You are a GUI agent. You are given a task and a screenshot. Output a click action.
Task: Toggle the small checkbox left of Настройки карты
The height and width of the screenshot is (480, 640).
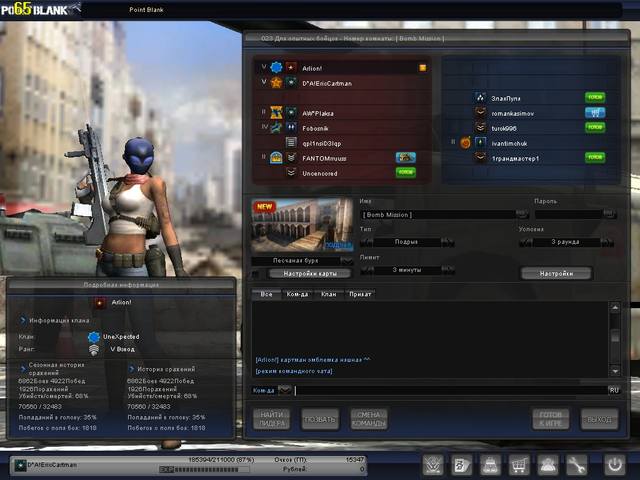256,274
